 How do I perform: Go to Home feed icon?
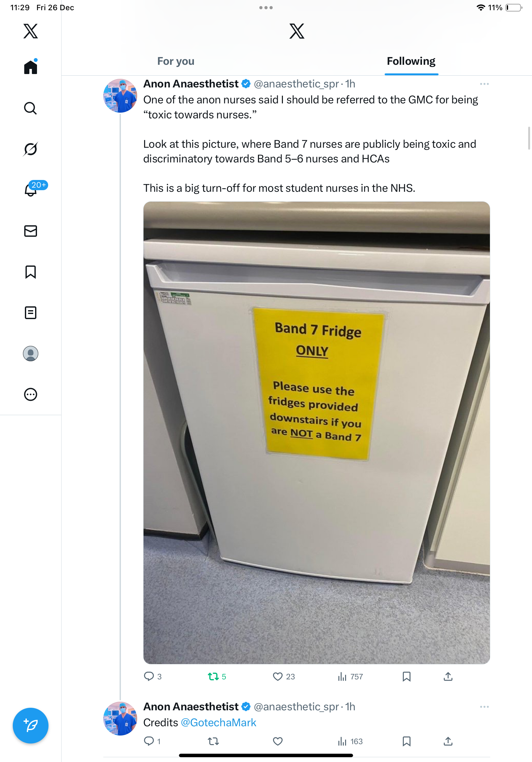(31, 66)
